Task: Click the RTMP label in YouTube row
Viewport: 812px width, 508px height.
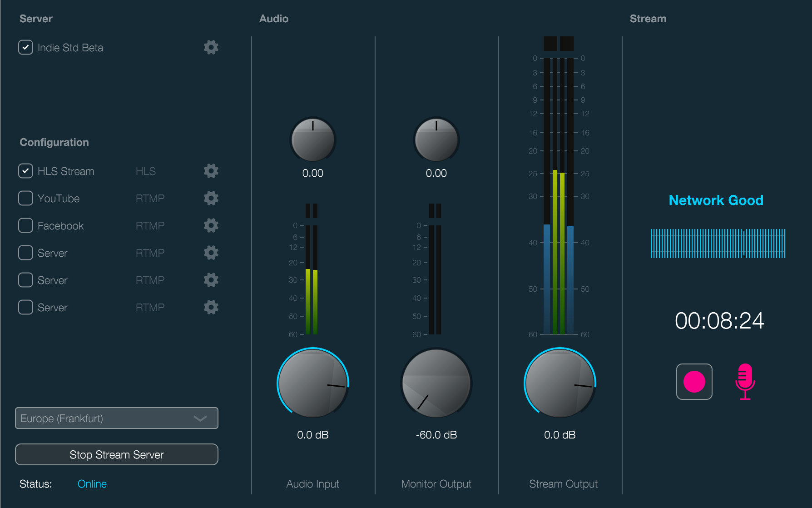Action: coord(150,199)
